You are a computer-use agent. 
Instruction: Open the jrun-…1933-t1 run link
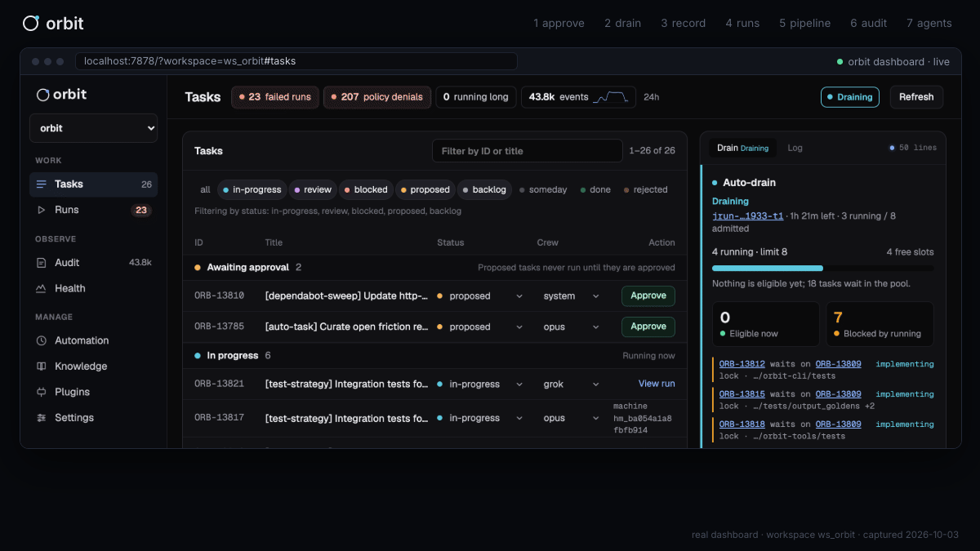point(747,216)
